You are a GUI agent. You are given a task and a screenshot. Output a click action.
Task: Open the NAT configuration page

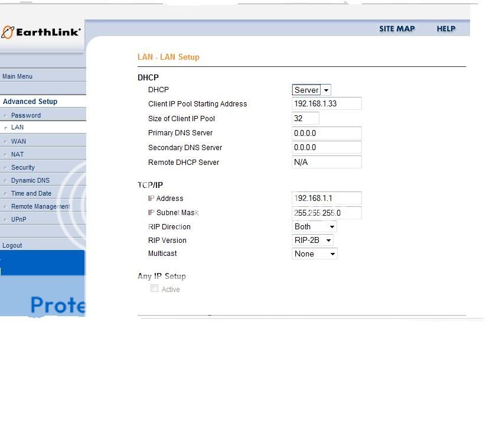18,154
